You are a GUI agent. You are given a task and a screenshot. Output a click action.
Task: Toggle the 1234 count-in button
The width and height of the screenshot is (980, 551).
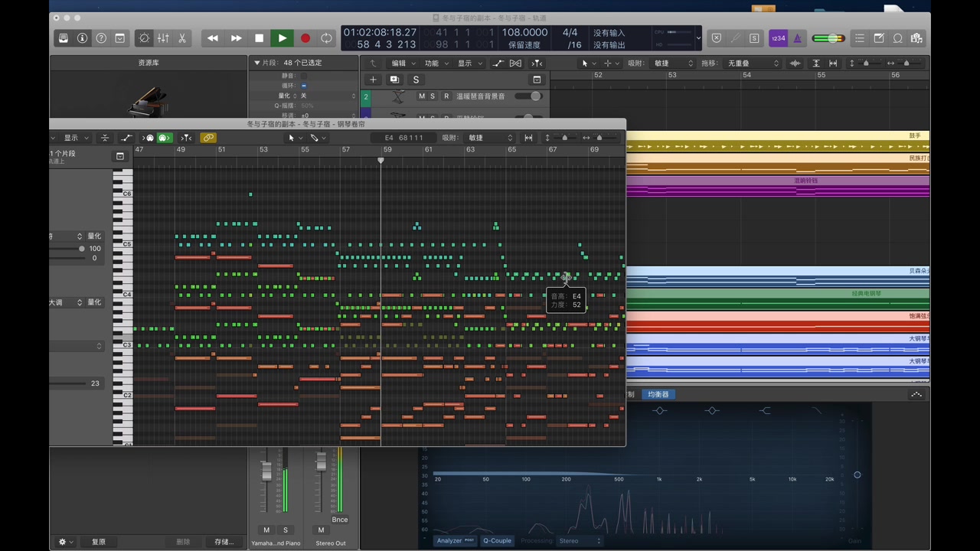(x=778, y=38)
